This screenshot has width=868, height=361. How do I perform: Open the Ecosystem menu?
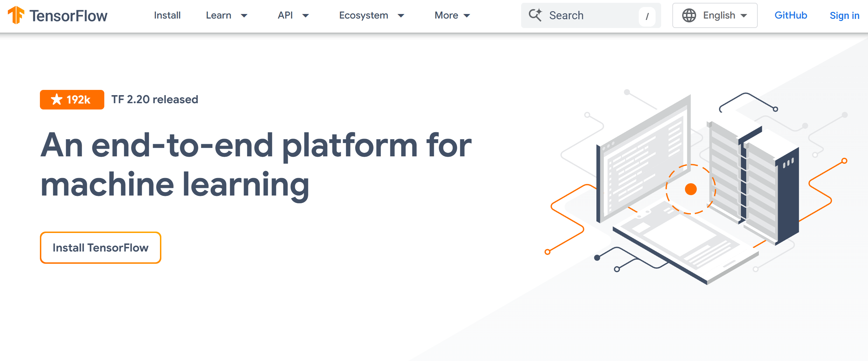372,15
